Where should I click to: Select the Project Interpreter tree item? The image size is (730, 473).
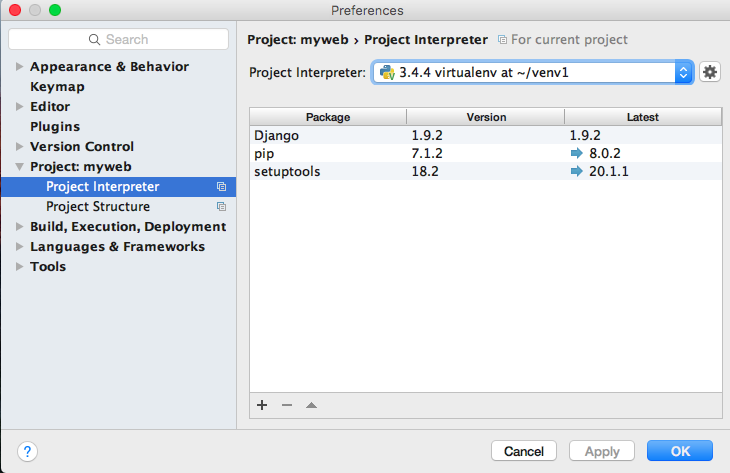(118, 187)
